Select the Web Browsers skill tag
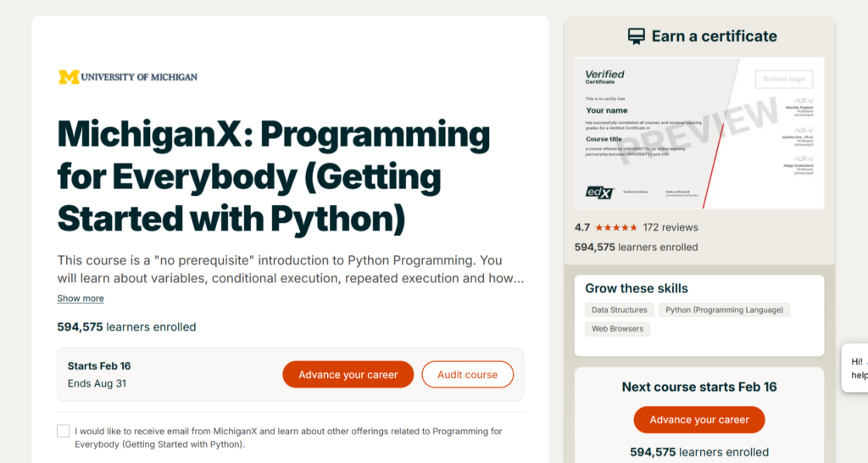Screen dimensions: 868x463 (x=617, y=329)
